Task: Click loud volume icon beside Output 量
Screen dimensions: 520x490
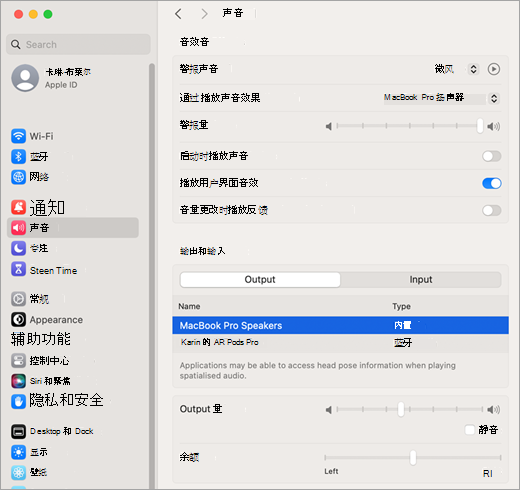Action: tap(494, 409)
